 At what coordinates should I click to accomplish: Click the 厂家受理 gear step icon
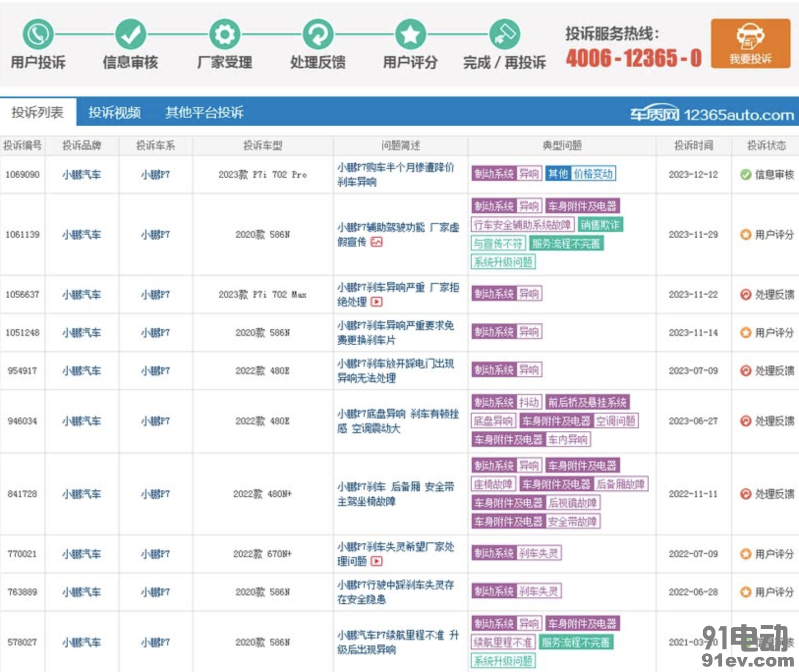[225, 34]
